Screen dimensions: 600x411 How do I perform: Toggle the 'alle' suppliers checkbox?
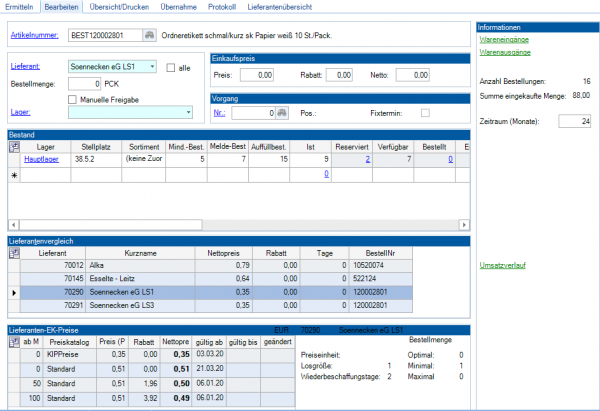click(170, 67)
